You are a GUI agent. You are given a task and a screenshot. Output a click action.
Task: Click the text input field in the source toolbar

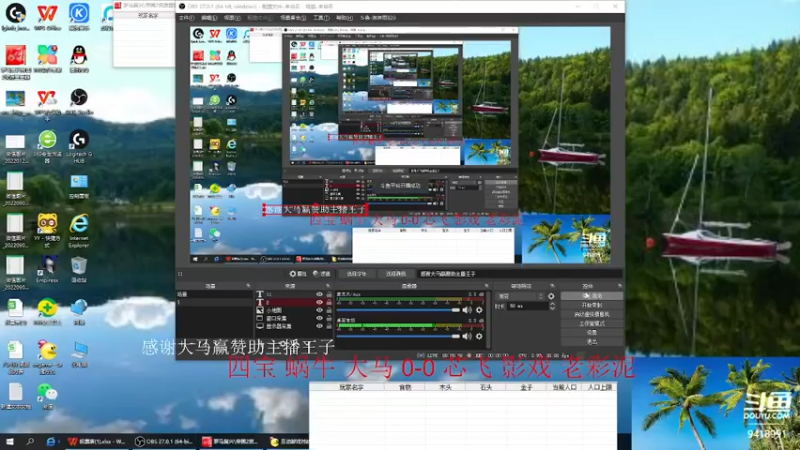tap(519, 274)
